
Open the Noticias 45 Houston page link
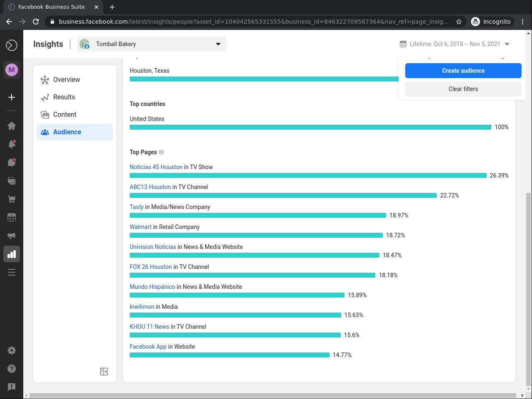point(156,167)
